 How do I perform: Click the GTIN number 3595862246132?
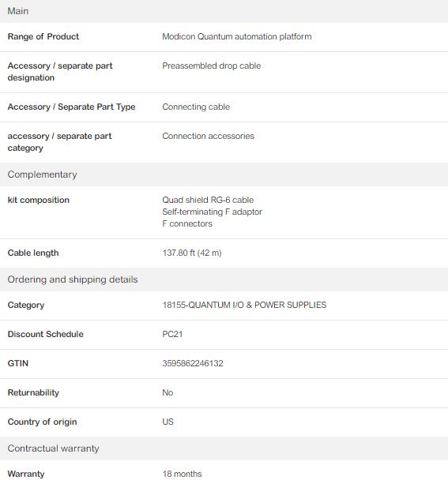pos(193,363)
